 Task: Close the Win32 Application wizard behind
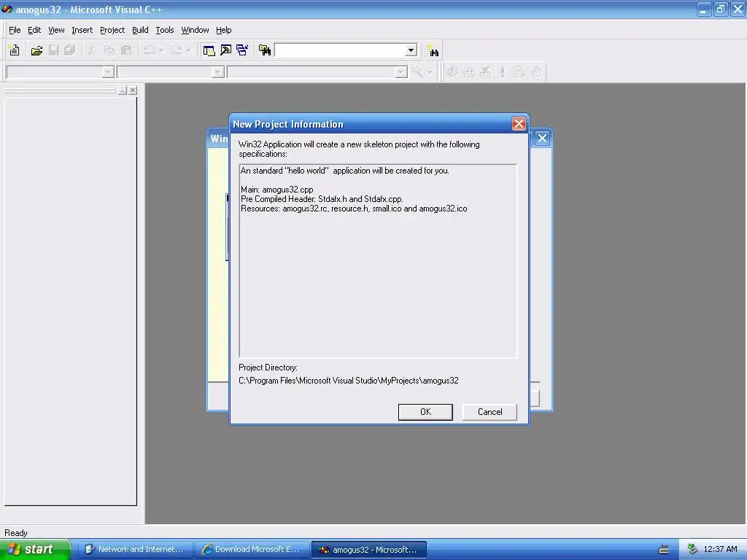[x=542, y=139]
